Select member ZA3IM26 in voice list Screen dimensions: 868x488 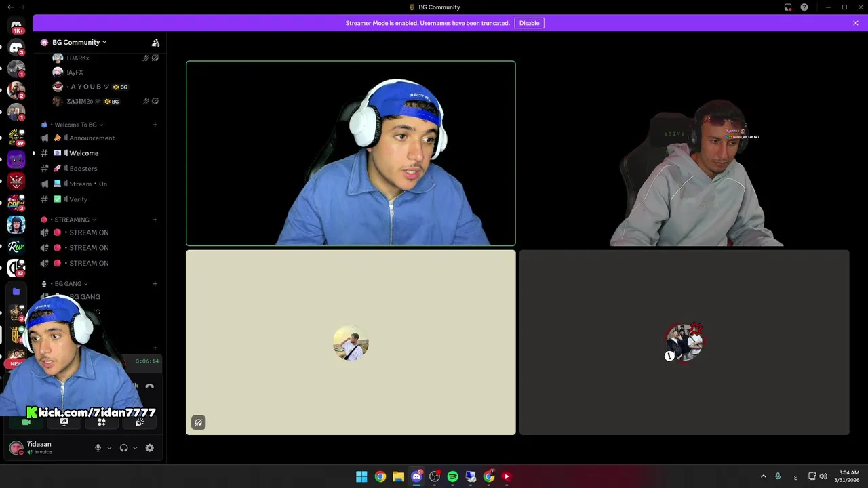(x=106, y=102)
